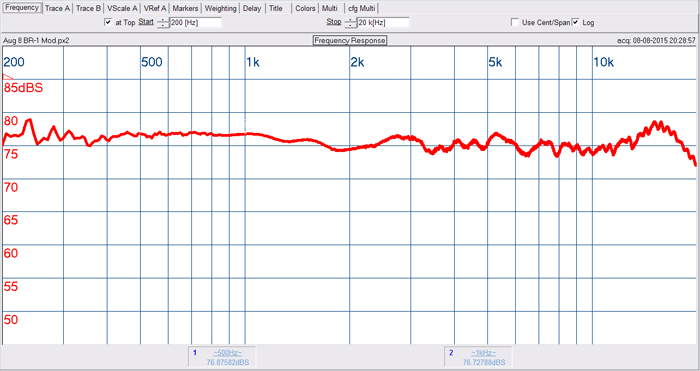Click the underlined Start label
The height and width of the screenshot is (371, 700).
[146, 22]
